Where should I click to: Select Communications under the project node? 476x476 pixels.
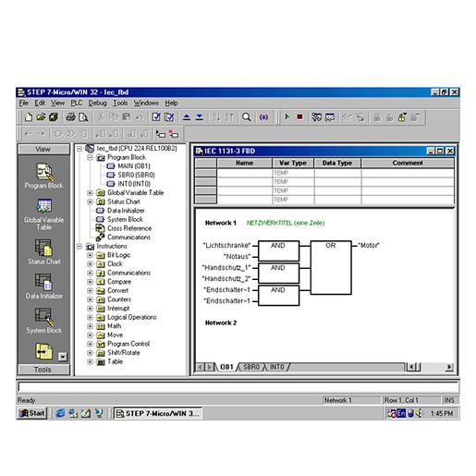tap(128, 238)
